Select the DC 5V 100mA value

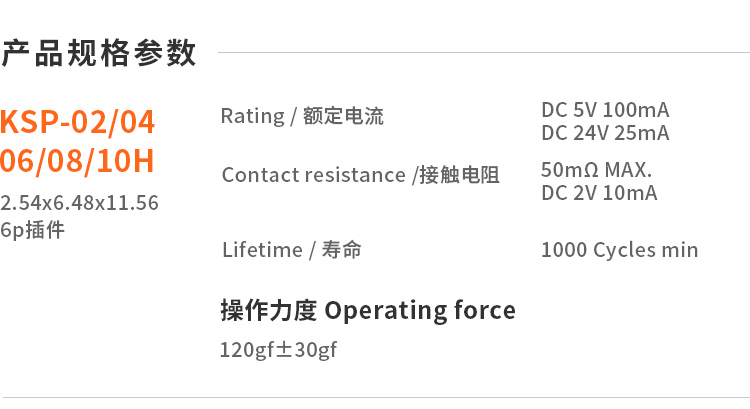tap(605, 109)
